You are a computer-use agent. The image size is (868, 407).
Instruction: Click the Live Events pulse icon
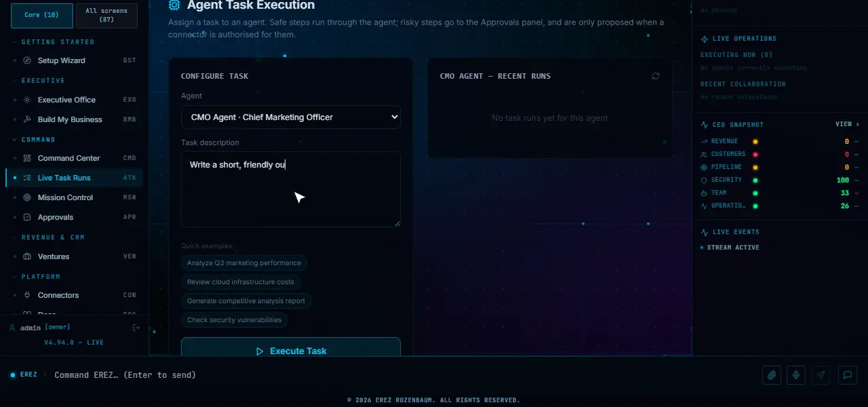pyautogui.click(x=704, y=232)
